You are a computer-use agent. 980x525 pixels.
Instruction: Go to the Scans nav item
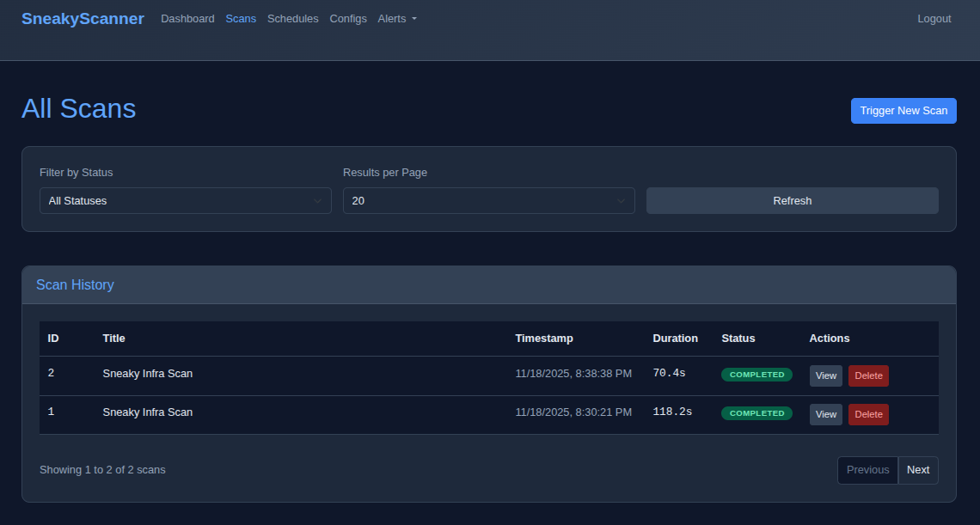point(241,19)
